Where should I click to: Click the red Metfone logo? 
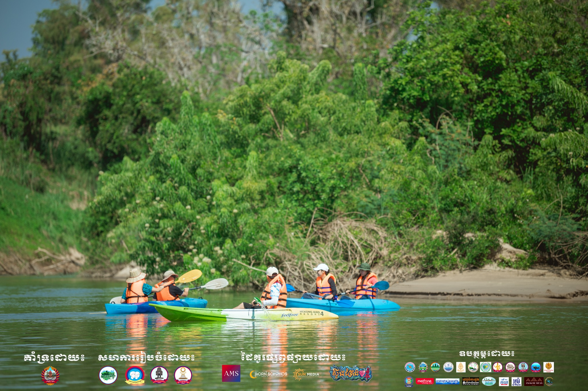[424, 381]
